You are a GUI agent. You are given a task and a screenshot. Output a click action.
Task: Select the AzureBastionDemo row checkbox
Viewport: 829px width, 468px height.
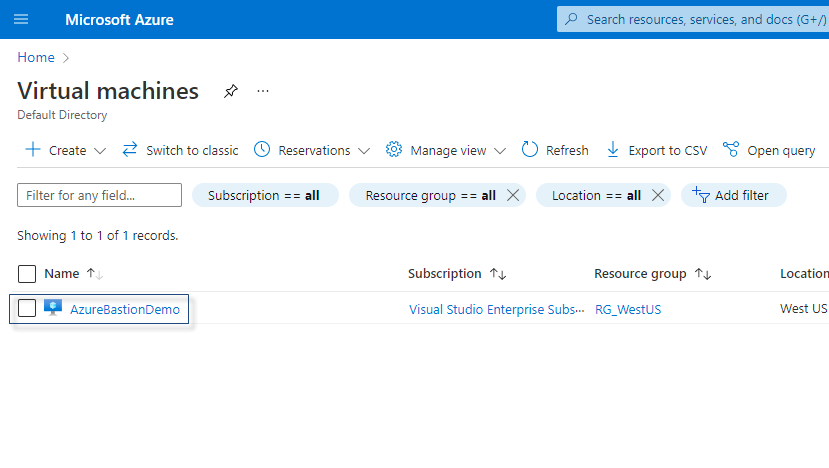pos(27,308)
